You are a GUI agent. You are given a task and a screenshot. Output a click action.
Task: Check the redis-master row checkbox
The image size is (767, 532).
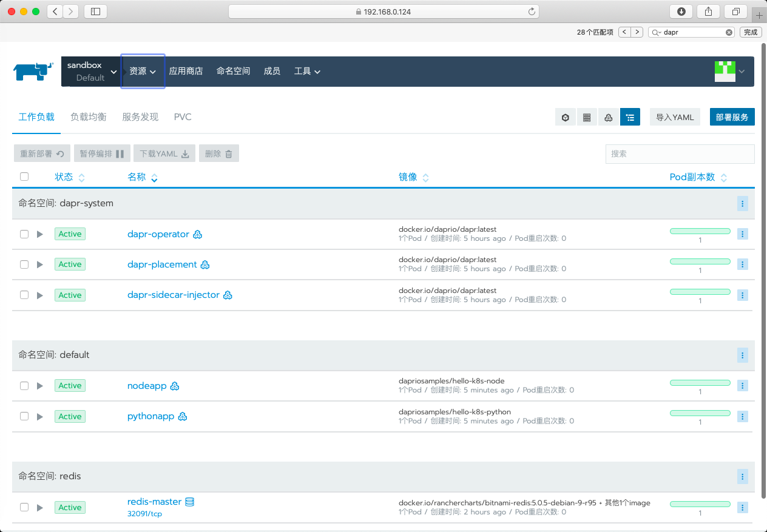[x=24, y=507]
